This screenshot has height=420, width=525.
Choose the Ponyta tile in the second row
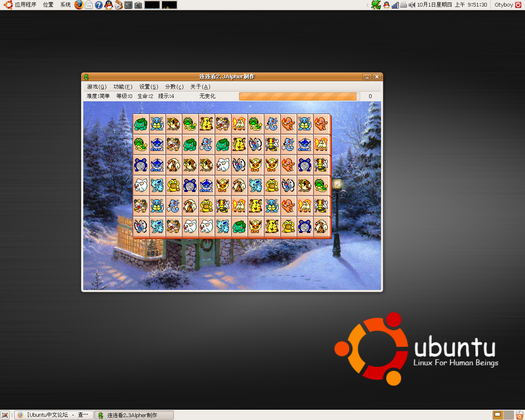pos(321,144)
